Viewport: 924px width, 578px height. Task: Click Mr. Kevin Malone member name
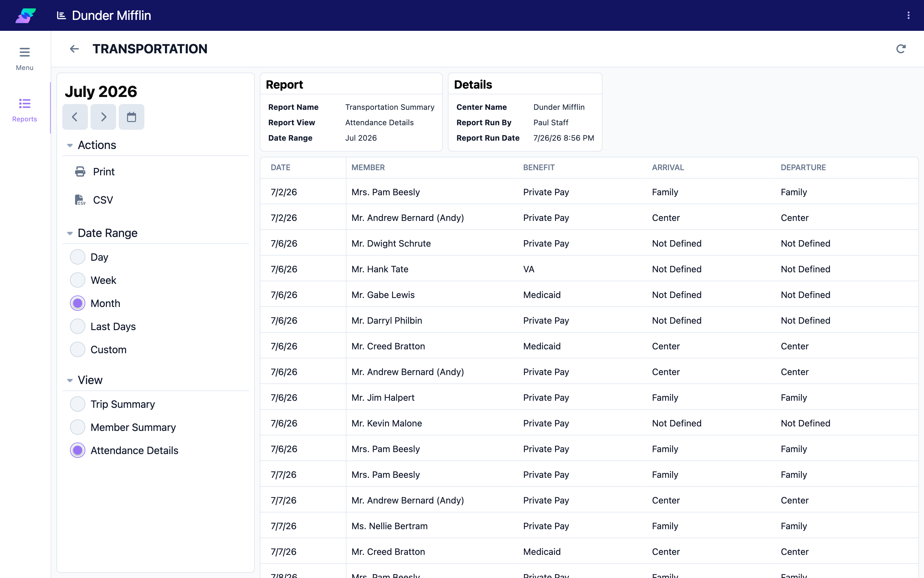pos(387,423)
